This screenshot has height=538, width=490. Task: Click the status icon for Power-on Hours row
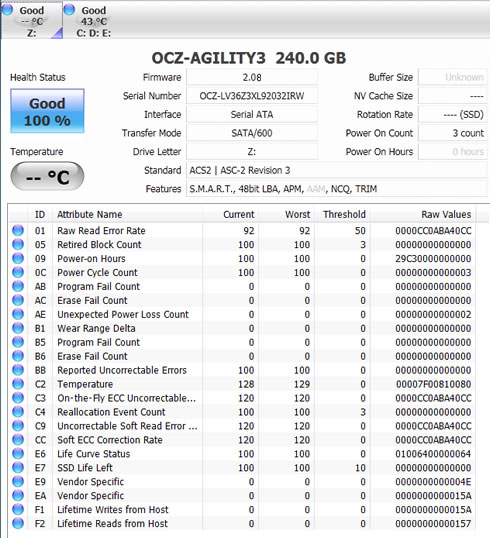pos(18,258)
